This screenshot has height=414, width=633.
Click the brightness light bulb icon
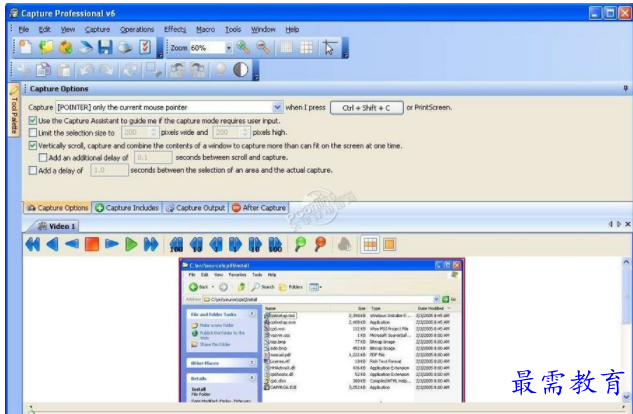tap(220, 70)
